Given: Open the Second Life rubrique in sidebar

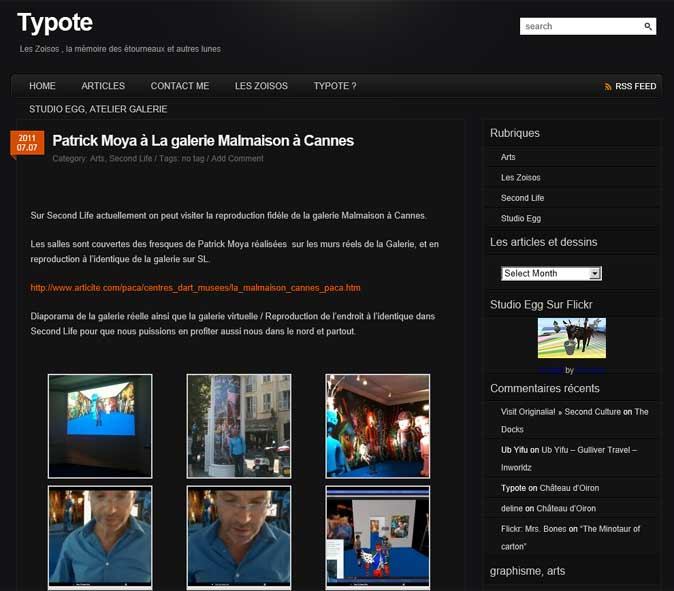Looking at the screenshot, I should click(522, 198).
